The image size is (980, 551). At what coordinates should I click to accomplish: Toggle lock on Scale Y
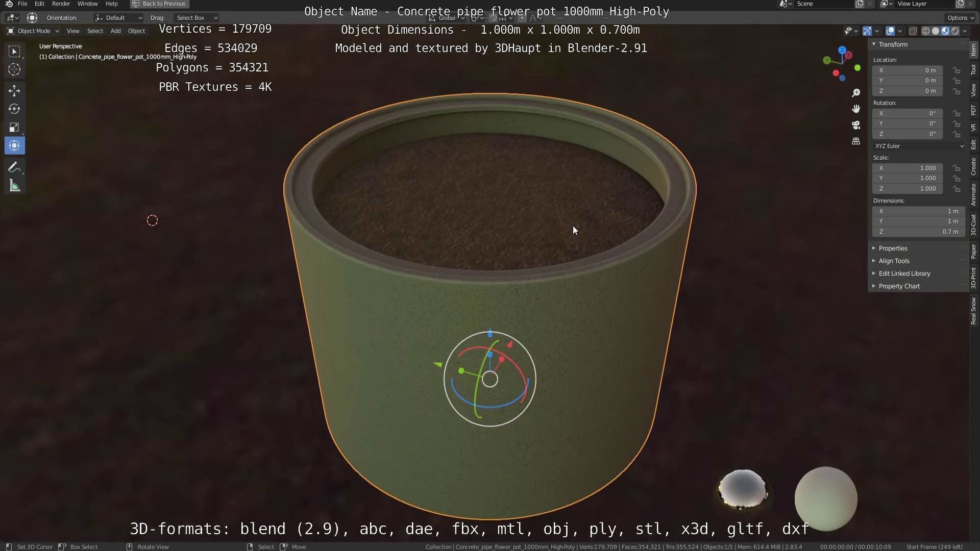click(957, 179)
